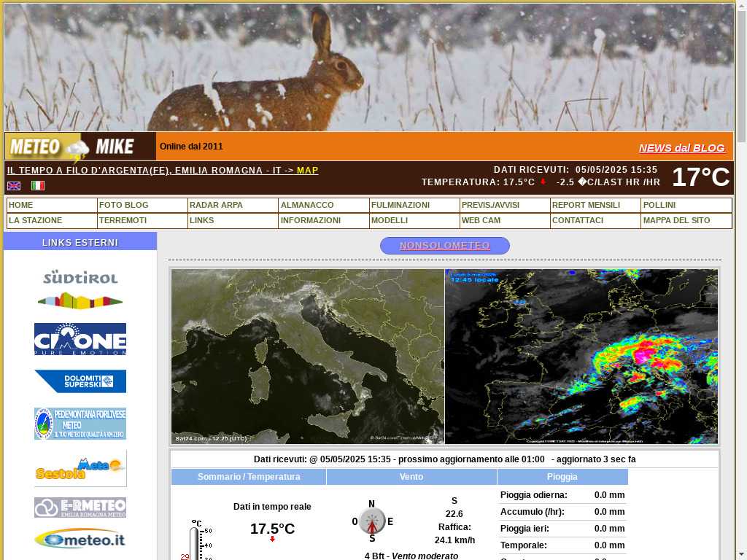Click the 'Accumulo (/hr):' row

point(562,512)
